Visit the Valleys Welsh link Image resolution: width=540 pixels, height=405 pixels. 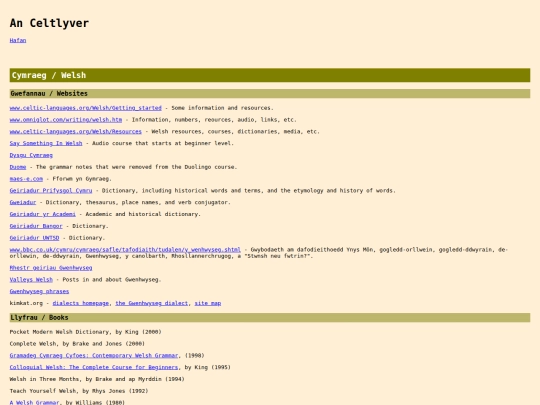pos(31,279)
